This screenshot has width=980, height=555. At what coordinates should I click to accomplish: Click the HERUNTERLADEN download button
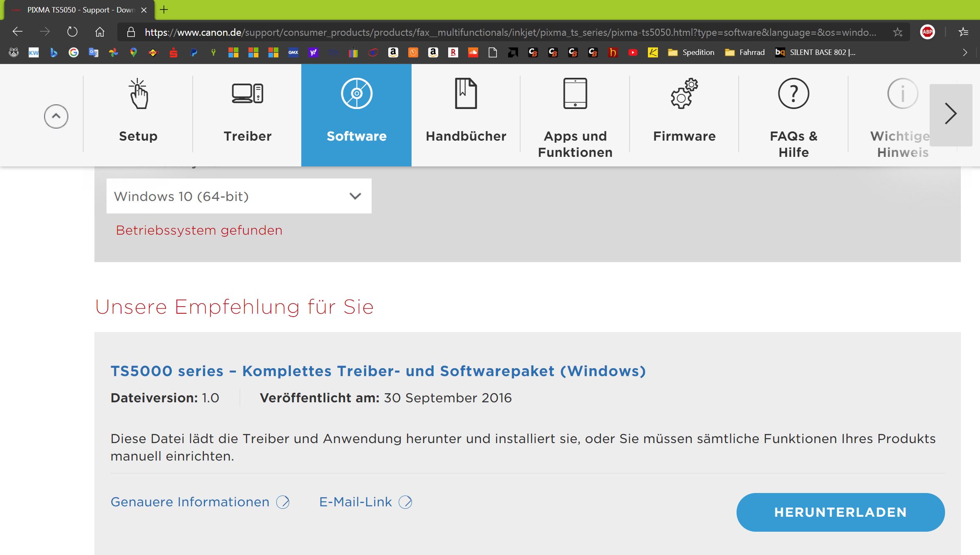tap(841, 512)
